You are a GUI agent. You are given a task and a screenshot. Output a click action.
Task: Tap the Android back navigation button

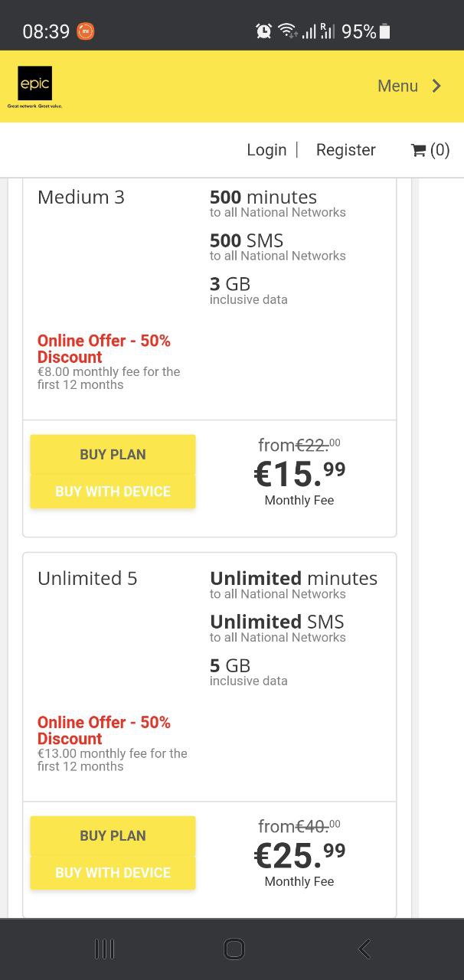click(364, 949)
